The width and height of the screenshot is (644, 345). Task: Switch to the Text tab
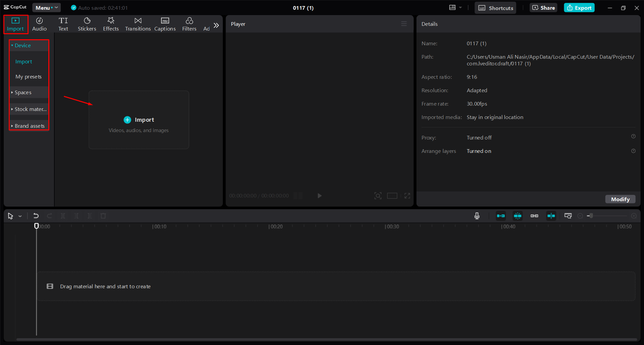click(63, 24)
